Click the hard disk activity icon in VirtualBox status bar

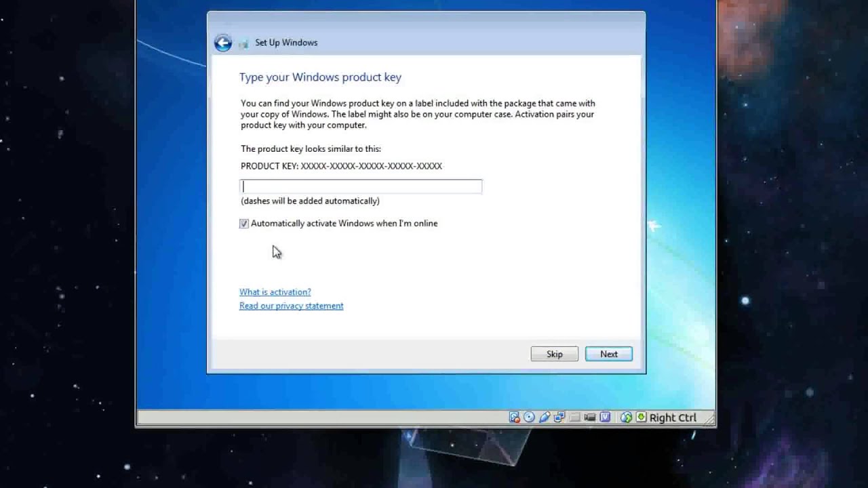pos(515,418)
